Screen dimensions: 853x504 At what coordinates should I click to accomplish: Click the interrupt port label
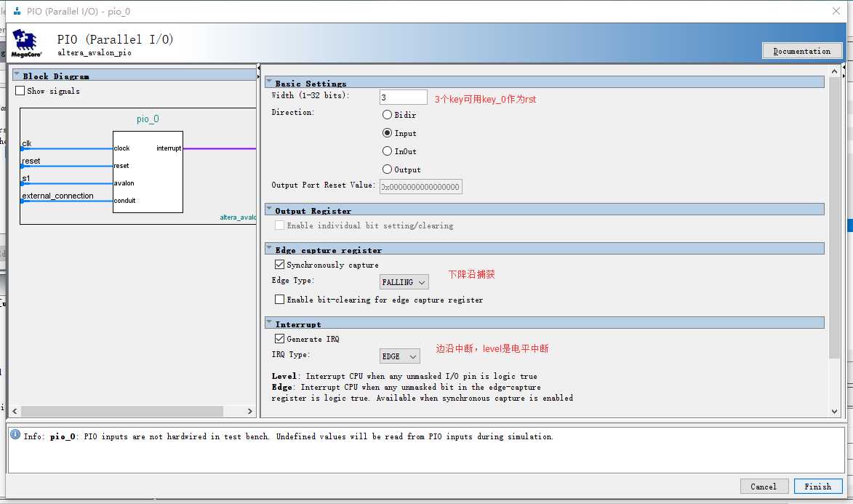coord(169,148)
